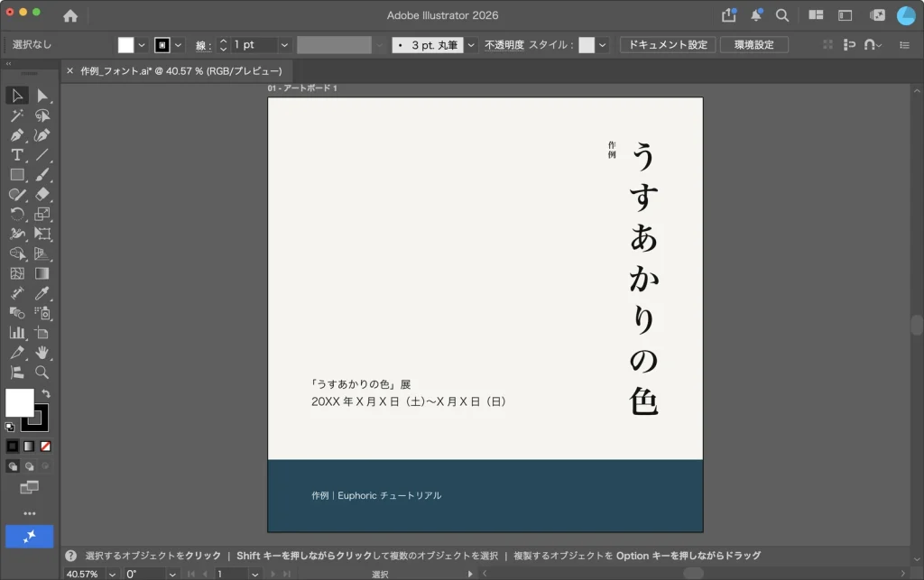Click the 環境設定 button
924x580 pixels.
(x=754, y=45)
